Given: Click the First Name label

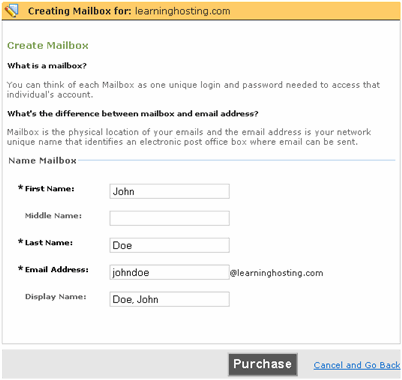Looking at the screenshot, I should (50, 189).
